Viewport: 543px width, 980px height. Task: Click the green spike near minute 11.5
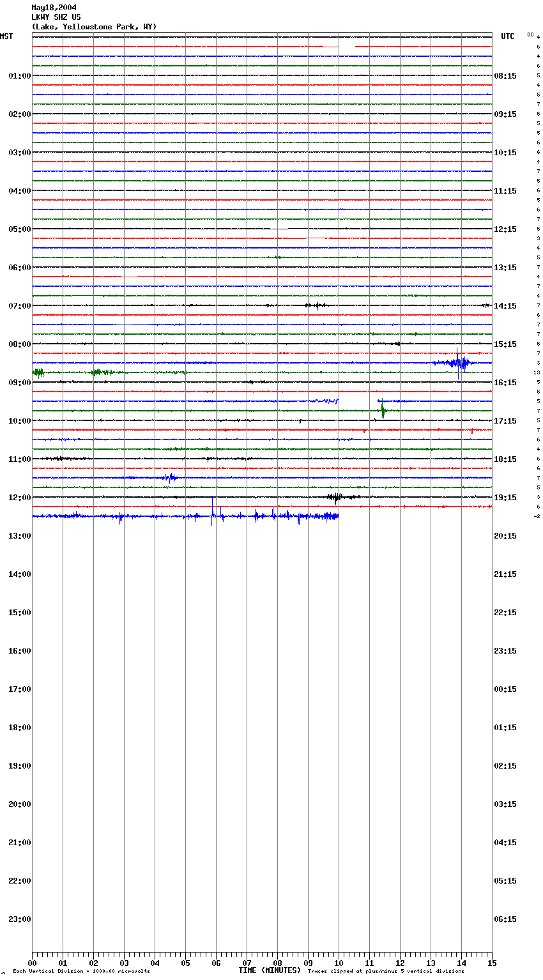click(x=383, y=410)
